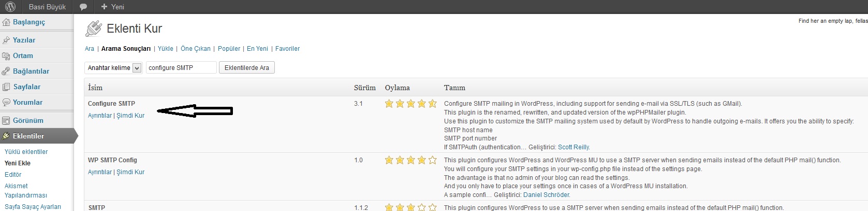This screenshot has height=211, width=868.
Task: Click the Görünüm appearance icon
Action: tap(6, 120)
